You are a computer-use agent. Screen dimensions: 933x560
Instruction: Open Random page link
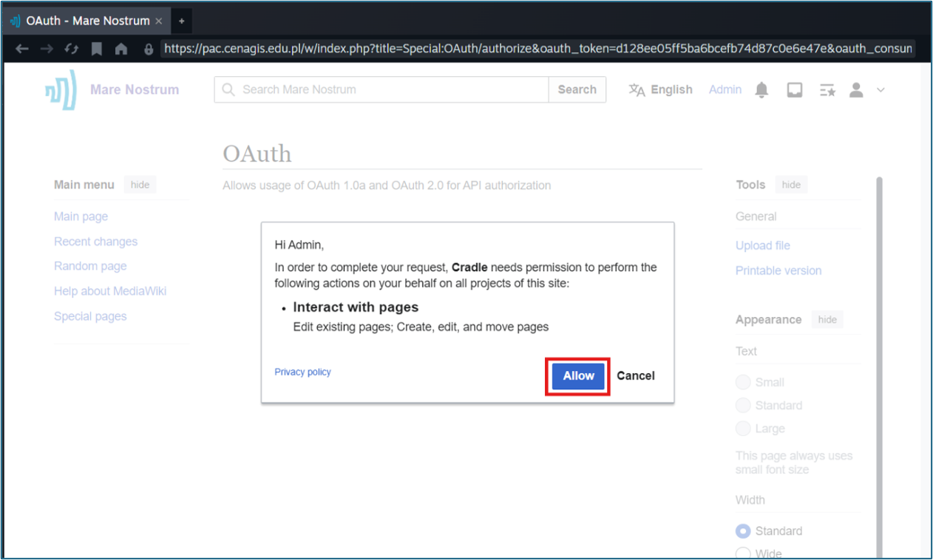coord(90,266)
